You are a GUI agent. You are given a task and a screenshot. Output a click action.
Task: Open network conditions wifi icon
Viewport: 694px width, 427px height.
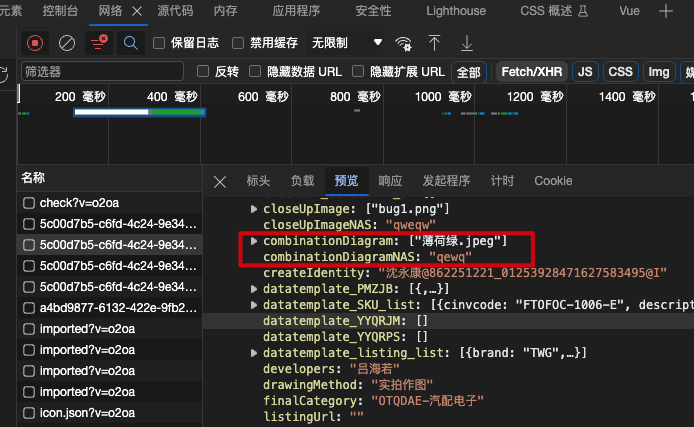pos(404,43)
